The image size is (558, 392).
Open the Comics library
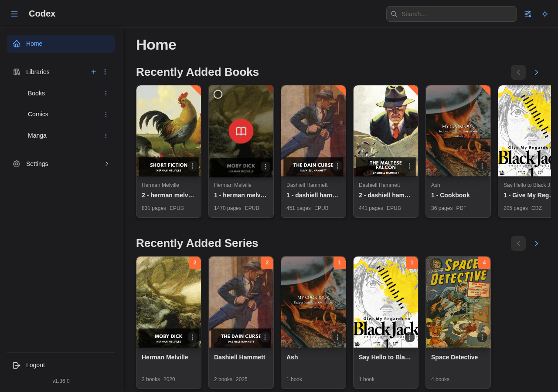(x=38, y=114)
